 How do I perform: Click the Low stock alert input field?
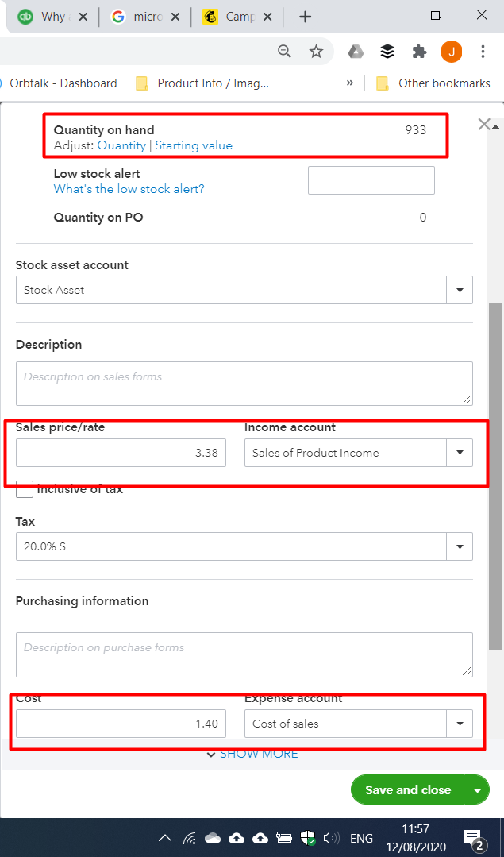pyautogui.click(x=371, y=180)
